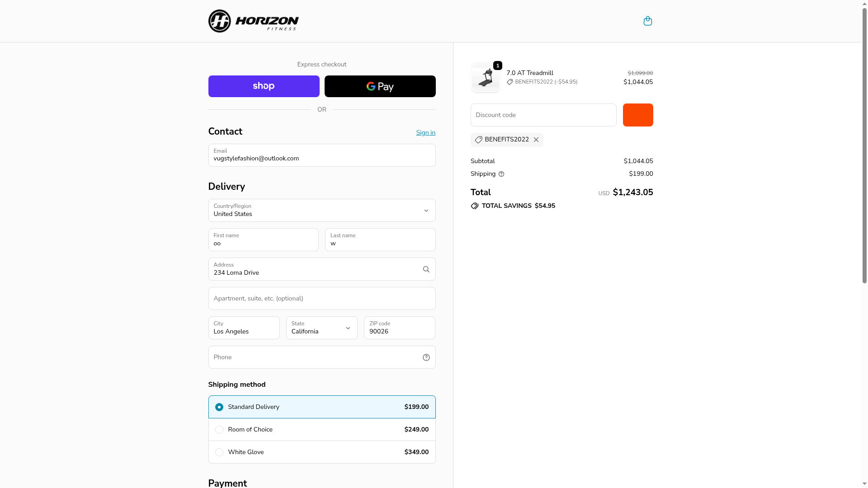Viewport: 868px width, 488px height.
Task: Click the total savings tag icon
Action: click(x=474, y=206)
